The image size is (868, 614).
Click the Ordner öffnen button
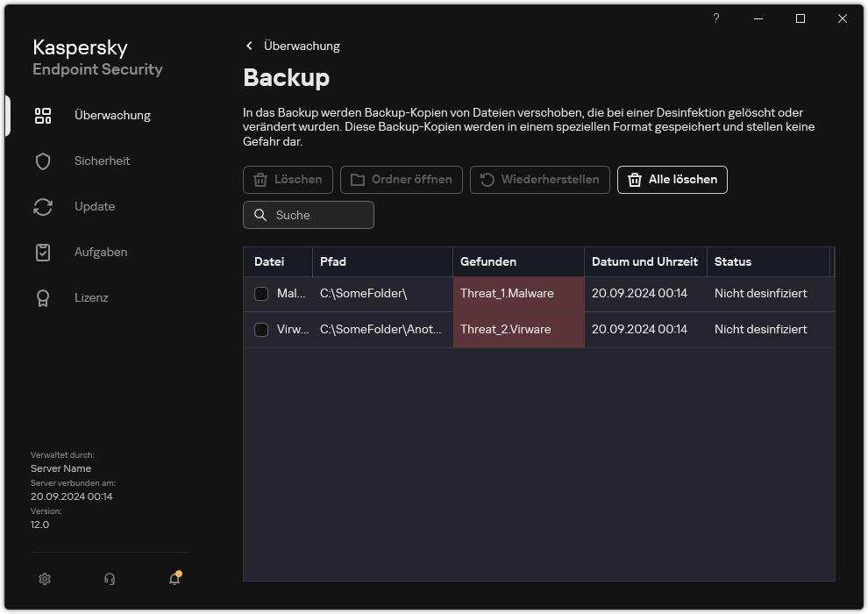[x=401, y=179]
